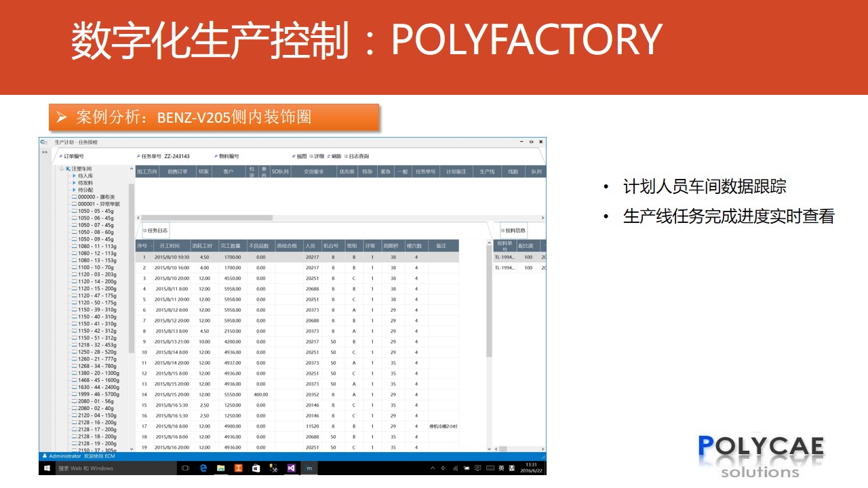
Task: Click the task log vertical scrollbar
Action: (x=489, y=302)
